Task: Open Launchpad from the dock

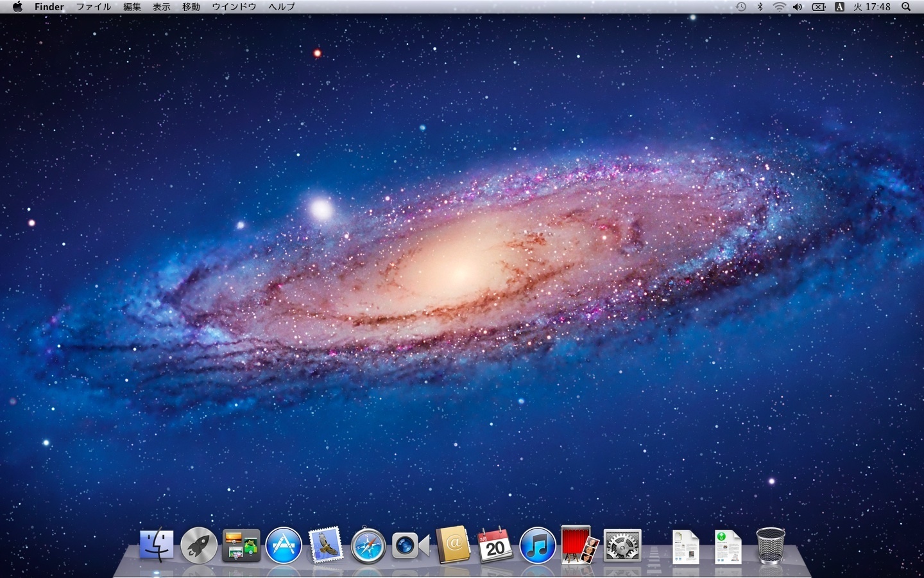Action: point(198,546)
